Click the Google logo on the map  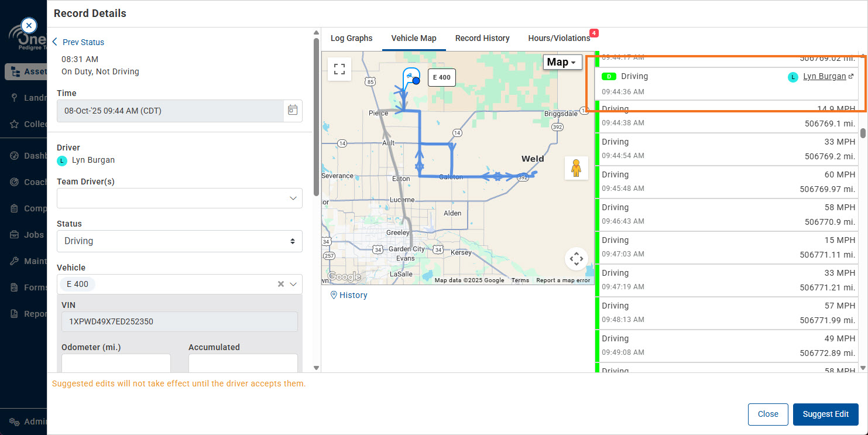click(x=344, y=276)
